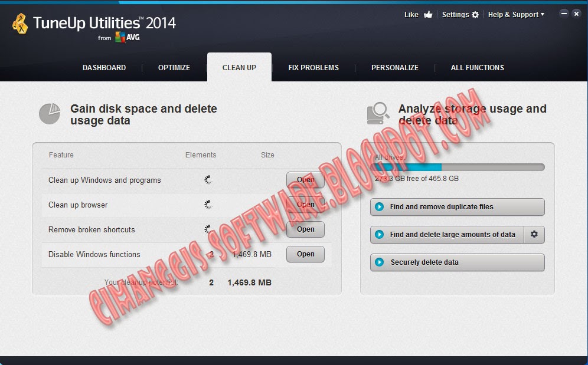Click the Size column header
Image resolution: width=588 pixels, height=365 pixels.
[x=267, y=154]
